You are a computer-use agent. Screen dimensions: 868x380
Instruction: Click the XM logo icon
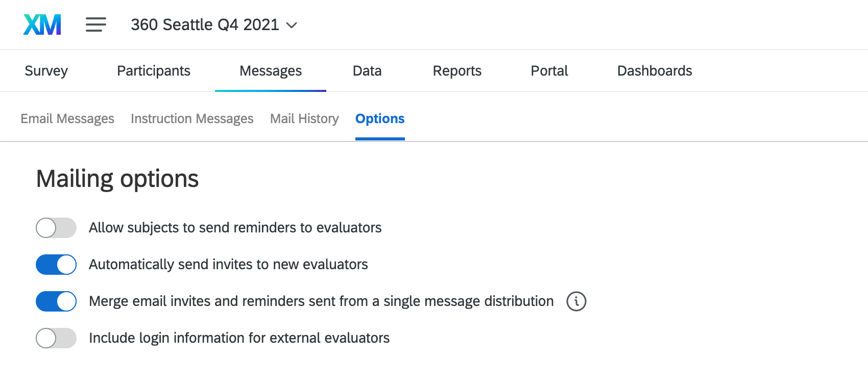click(x=42, y=25)
